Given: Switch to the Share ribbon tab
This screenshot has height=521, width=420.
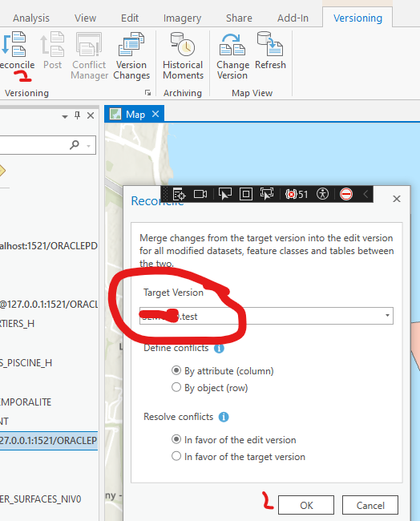Looking at the screenshot, I should [x=239, y=18].
